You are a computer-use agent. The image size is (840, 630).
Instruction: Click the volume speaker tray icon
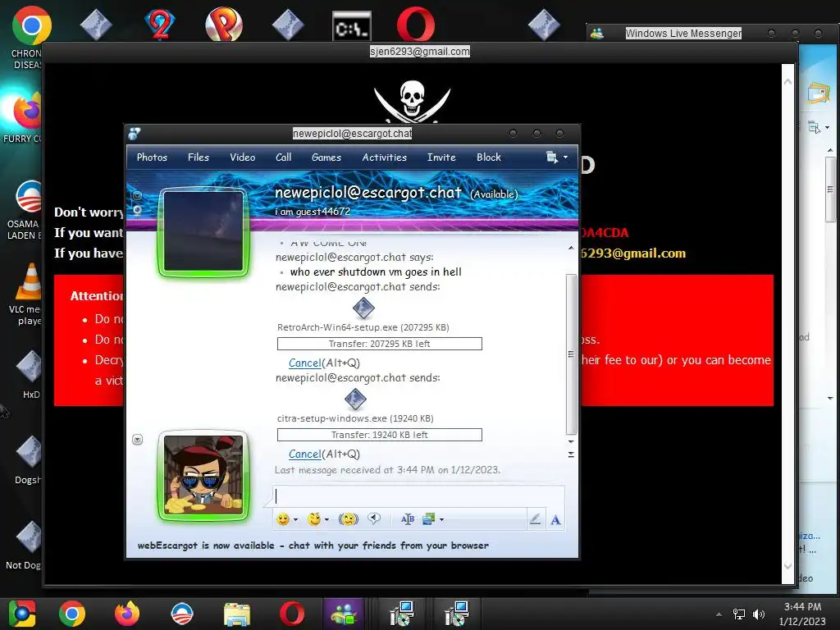coord(759,614)
